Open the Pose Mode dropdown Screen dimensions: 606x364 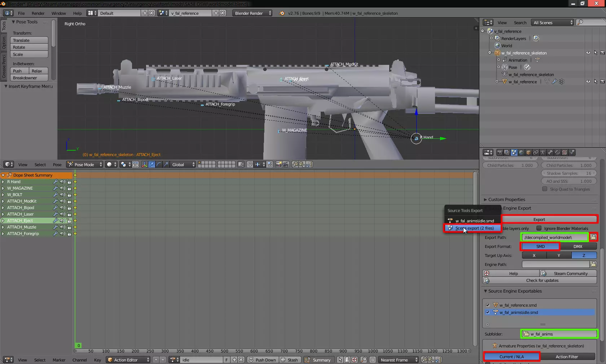(x=85, y=165)
